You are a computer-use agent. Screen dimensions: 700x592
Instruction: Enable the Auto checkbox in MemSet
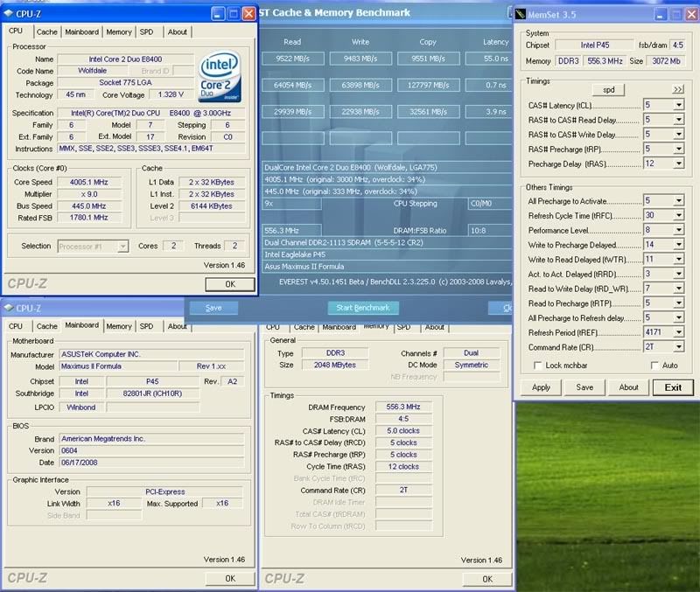(x=654, y=366)
